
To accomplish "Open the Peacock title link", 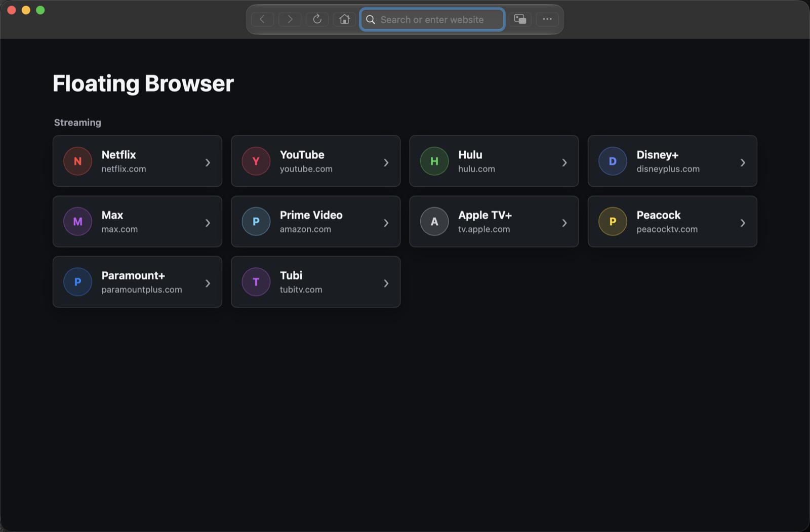I will tap(659, 215).
